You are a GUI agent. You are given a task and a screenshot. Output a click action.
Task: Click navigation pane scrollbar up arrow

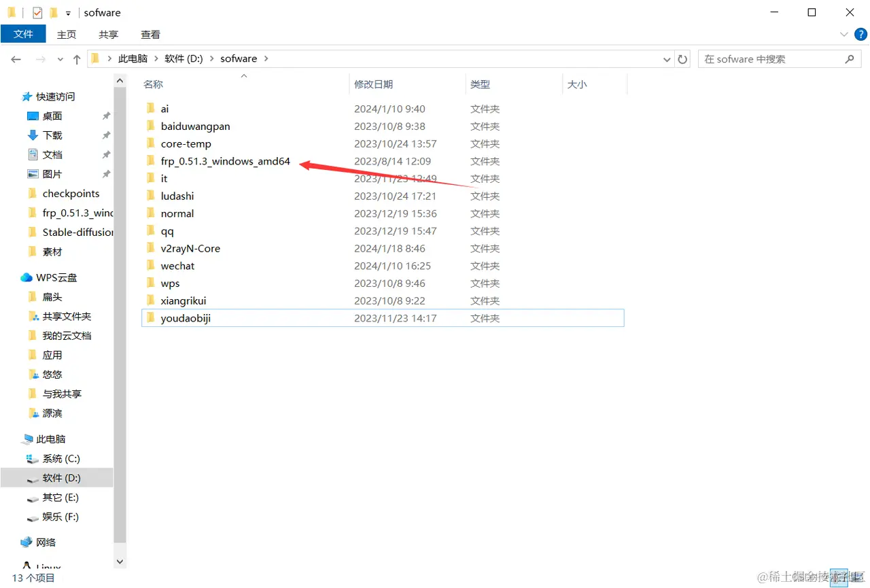[120, 81]
